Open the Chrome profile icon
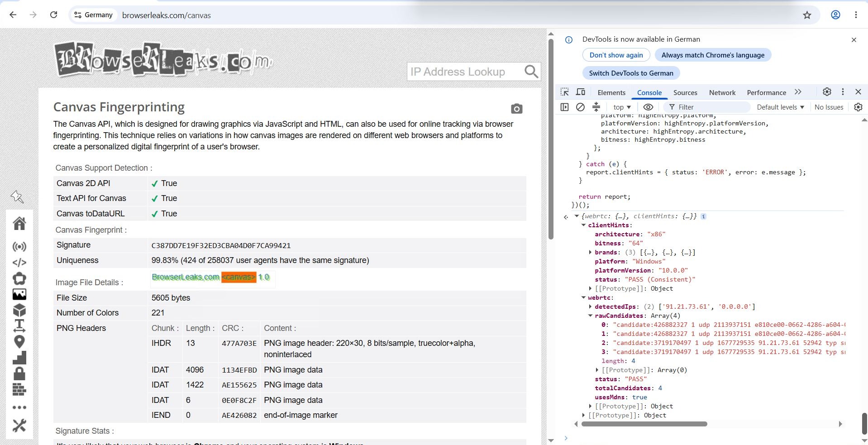This screenshot has height=445, width=868. tap(835, 15)
